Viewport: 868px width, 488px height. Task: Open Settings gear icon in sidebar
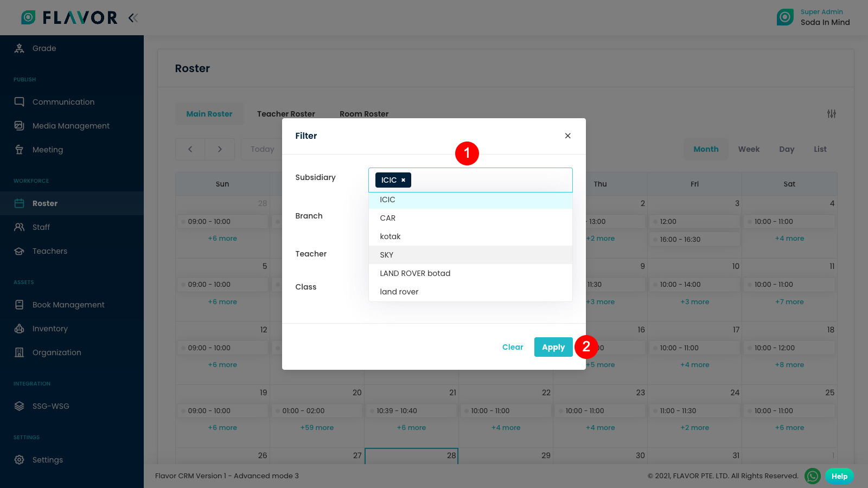coord(20,460)
